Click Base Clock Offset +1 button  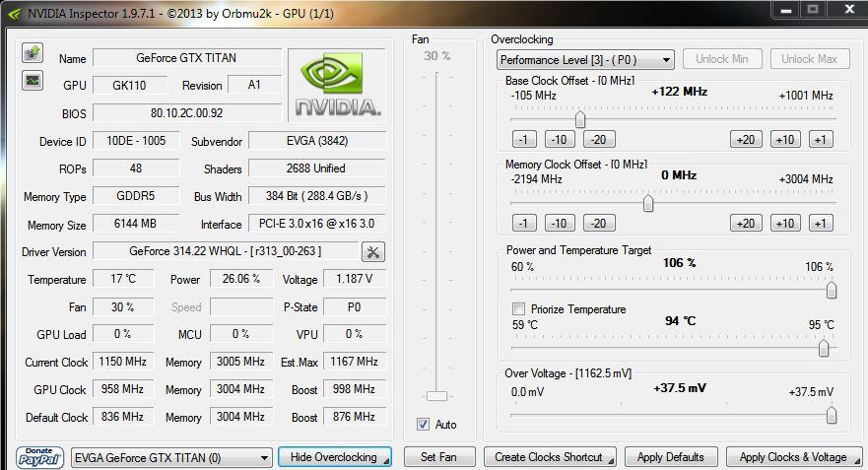821,140
